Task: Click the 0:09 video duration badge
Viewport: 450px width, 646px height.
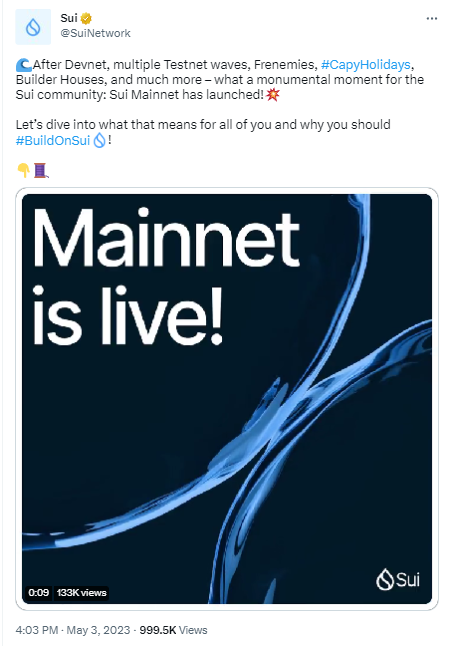Action: [38, 592]
